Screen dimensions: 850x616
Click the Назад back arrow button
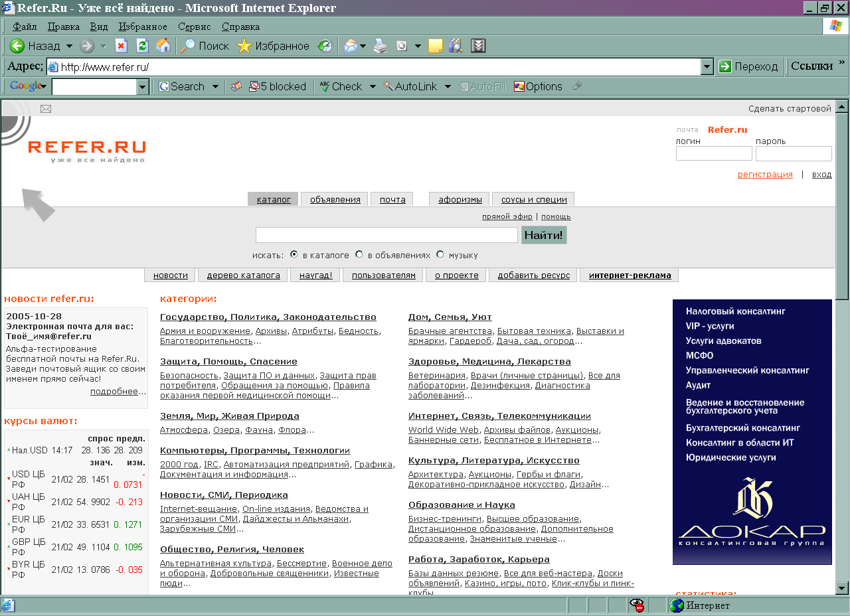(35, 46)
